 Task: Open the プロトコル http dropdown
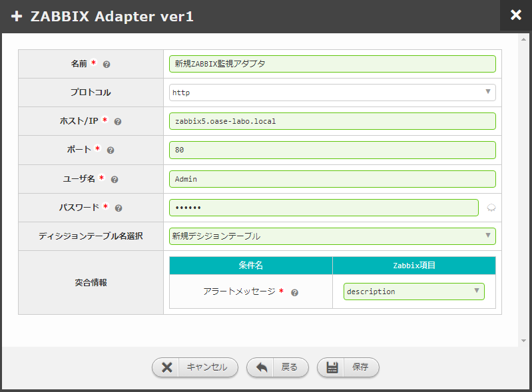(332, 93)
